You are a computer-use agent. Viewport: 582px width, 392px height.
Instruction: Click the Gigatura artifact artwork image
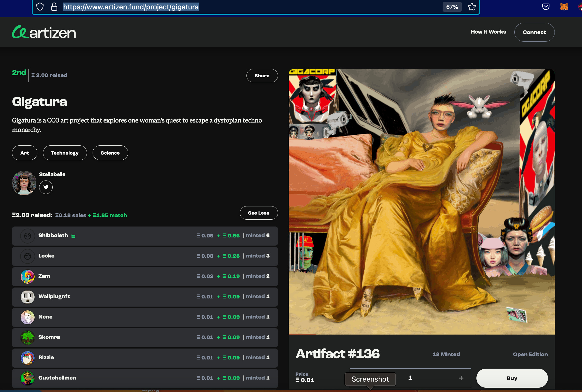[x=421, y=201]
